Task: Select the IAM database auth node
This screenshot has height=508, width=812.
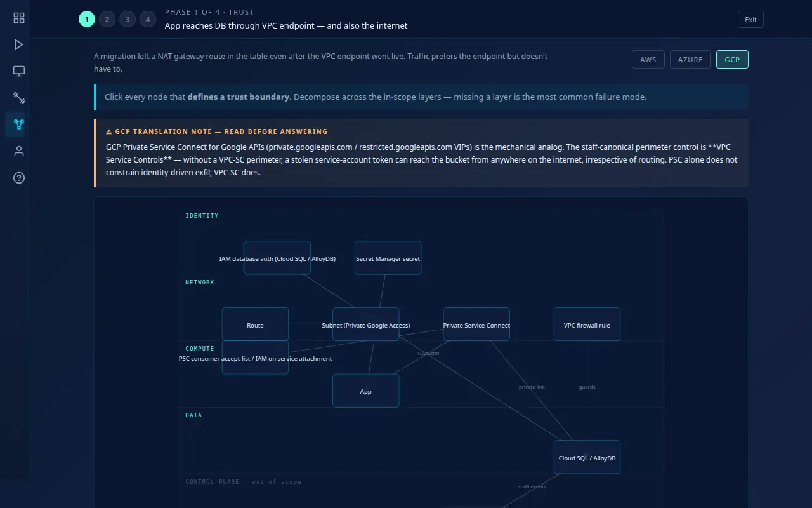Action: pyautogui.click(x=277, y=258)
